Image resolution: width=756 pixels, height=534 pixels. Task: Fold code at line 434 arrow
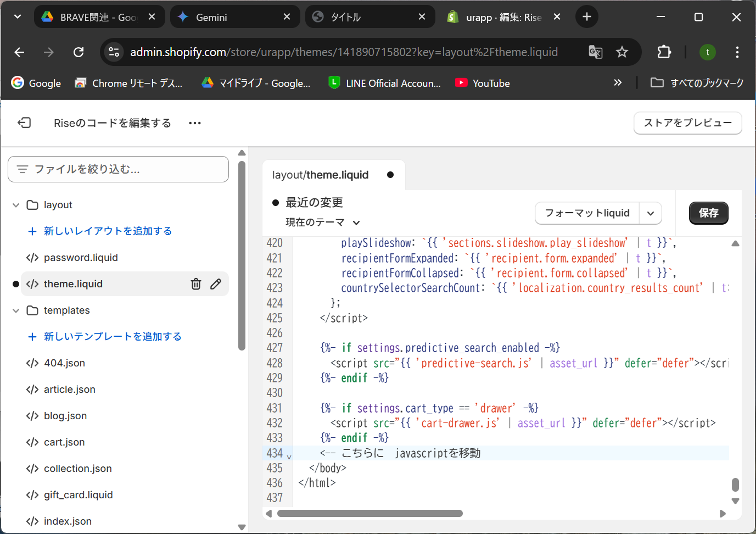click(289, 457)
